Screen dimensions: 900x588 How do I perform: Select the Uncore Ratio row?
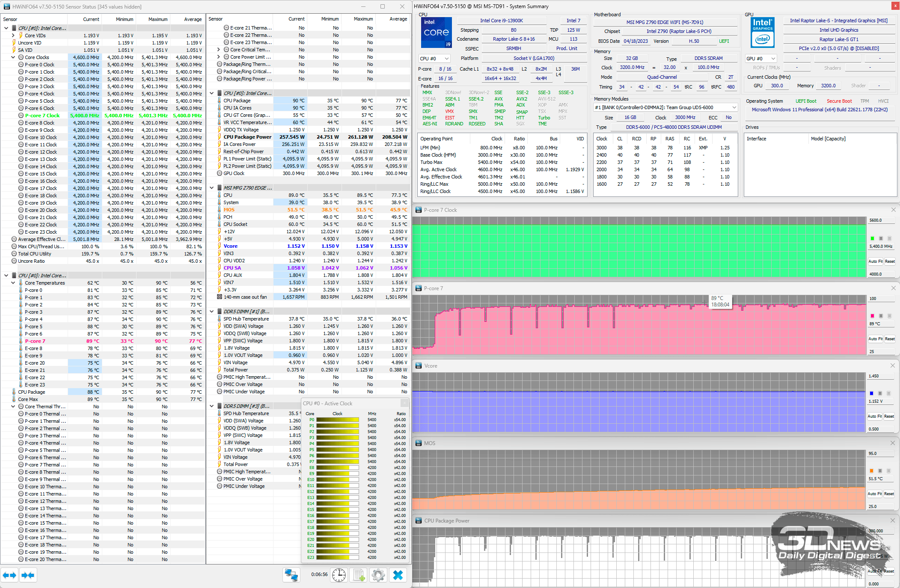(x=103, y=261)
